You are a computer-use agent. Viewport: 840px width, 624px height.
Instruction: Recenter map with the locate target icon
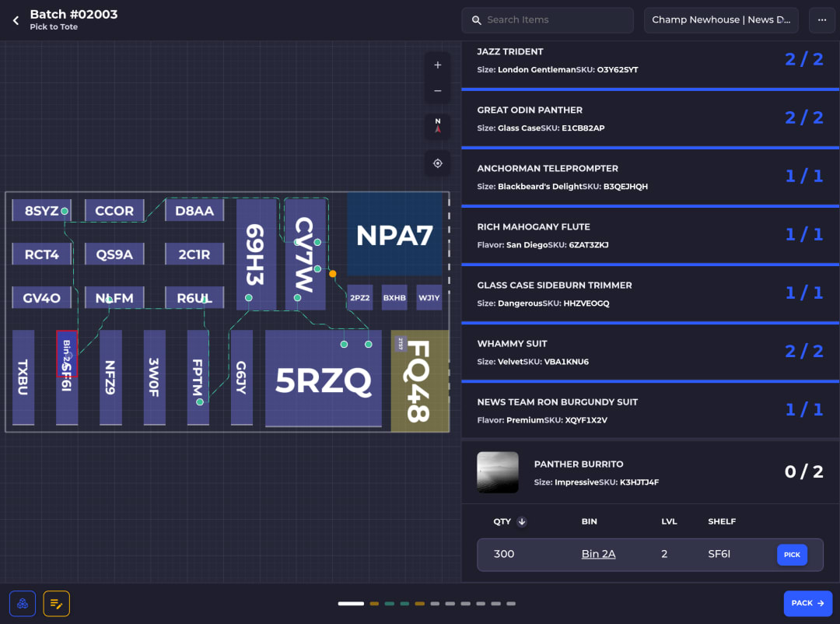(x=438, y=163)
